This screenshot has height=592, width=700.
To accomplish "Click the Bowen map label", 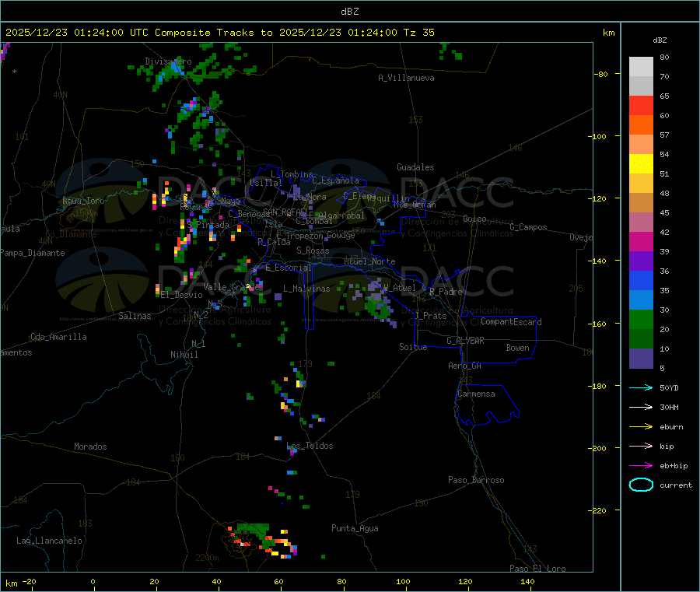I will pyautogui.click(x=518, y=348).
